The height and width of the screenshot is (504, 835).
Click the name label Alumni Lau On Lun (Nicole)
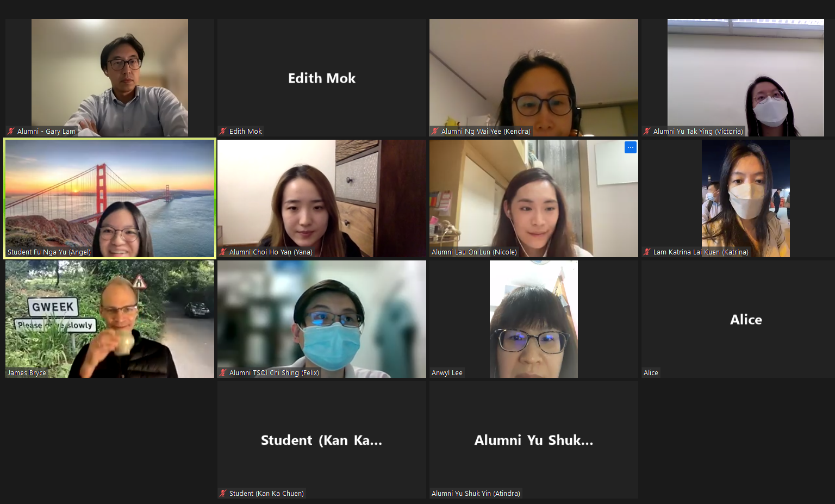click(474, 252)
